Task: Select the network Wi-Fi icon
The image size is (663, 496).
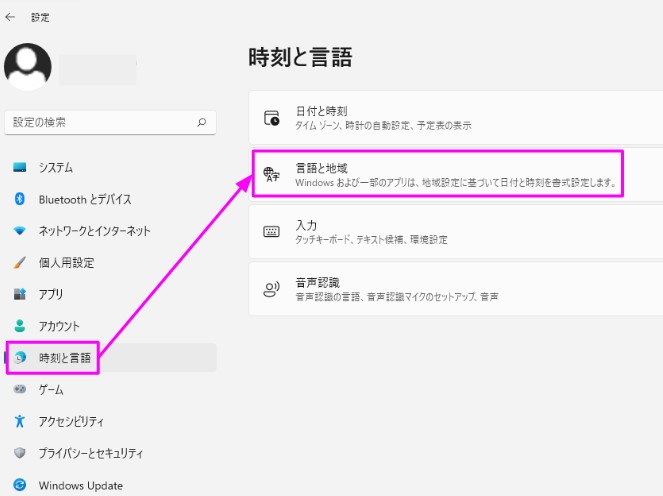Action: click(x=19, y=230)
